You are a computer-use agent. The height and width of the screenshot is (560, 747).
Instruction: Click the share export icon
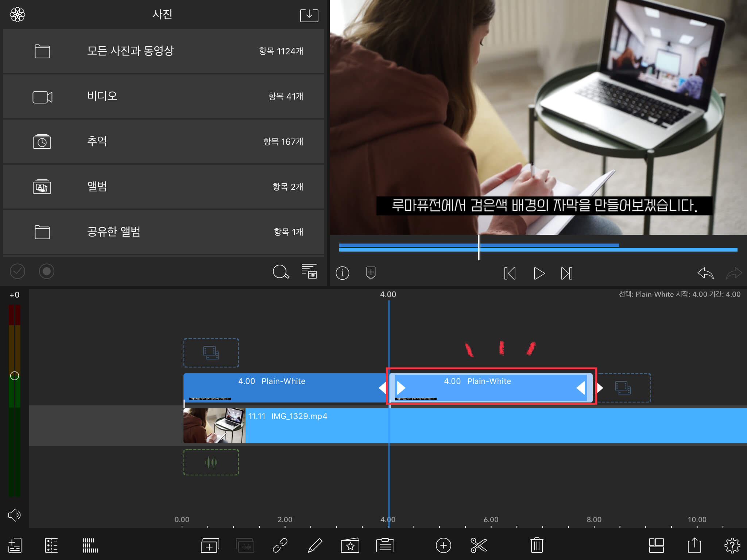tap(694, 545)
